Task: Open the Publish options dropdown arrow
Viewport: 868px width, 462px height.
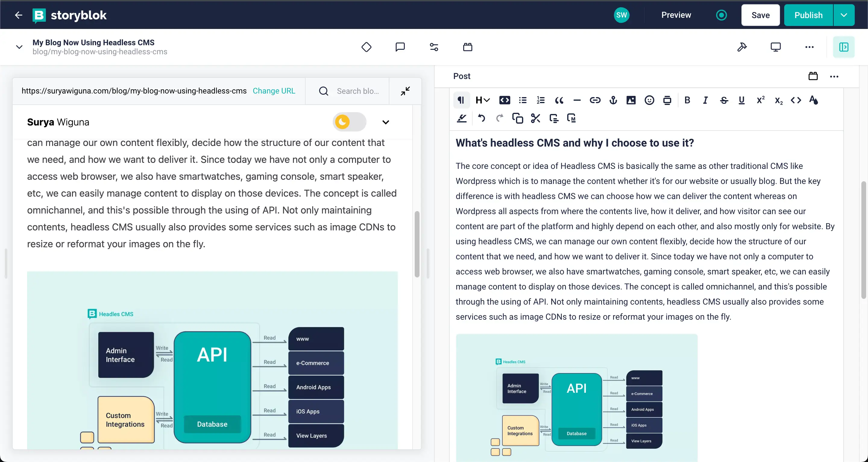Action: [x=844, y=15]
